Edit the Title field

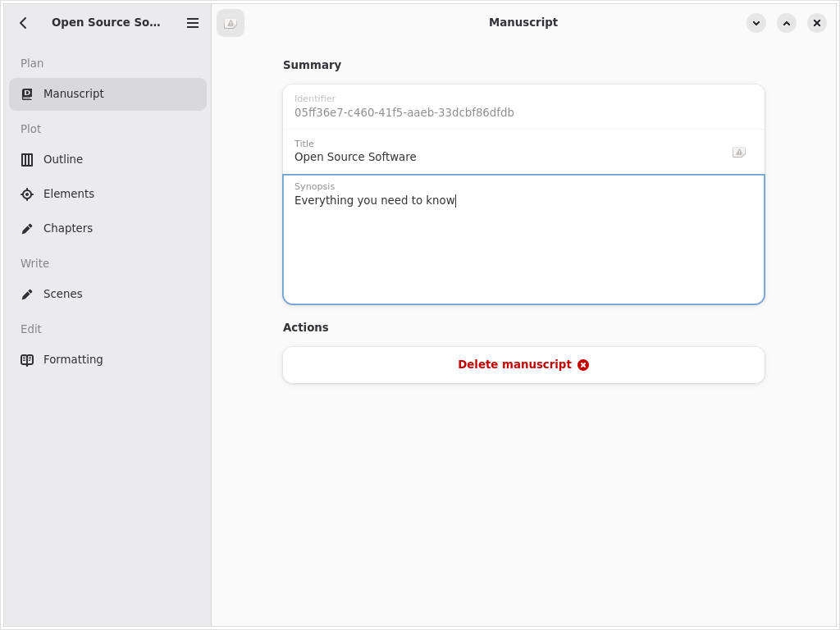coord(523,152)
